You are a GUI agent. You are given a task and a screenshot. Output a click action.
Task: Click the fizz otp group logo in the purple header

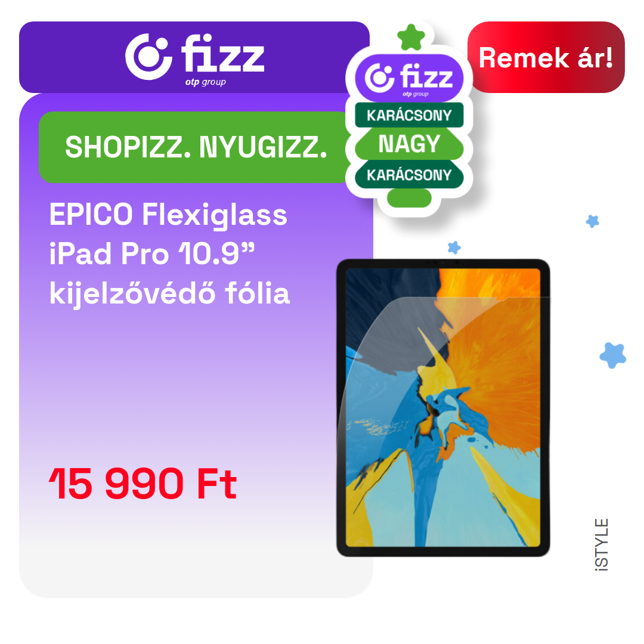(x=194, y=60)
